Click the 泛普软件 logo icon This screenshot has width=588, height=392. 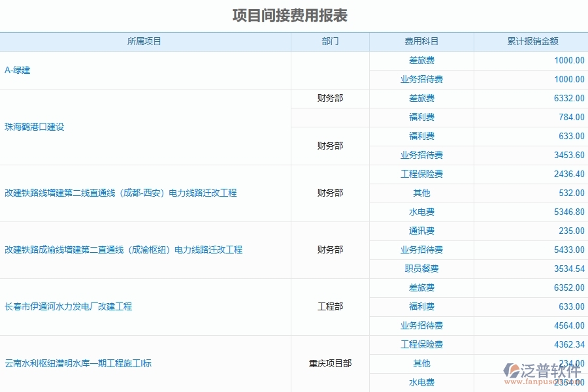[x=513, y=368]
